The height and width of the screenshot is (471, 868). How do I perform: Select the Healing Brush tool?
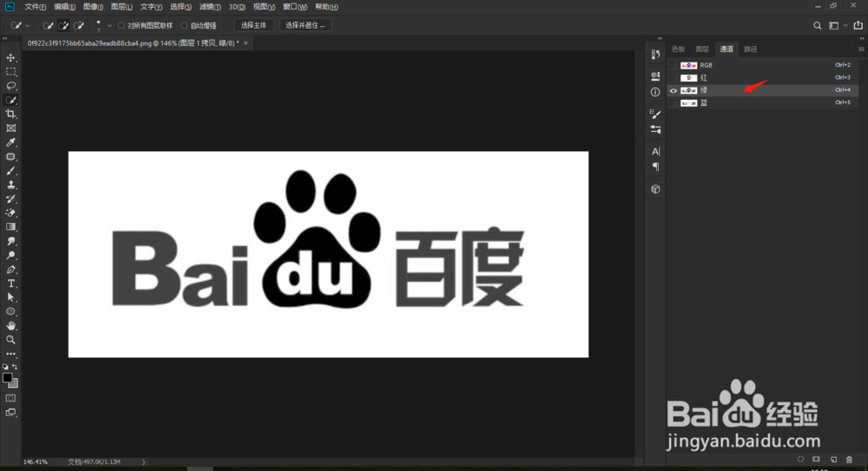click(x=10, y=157)
